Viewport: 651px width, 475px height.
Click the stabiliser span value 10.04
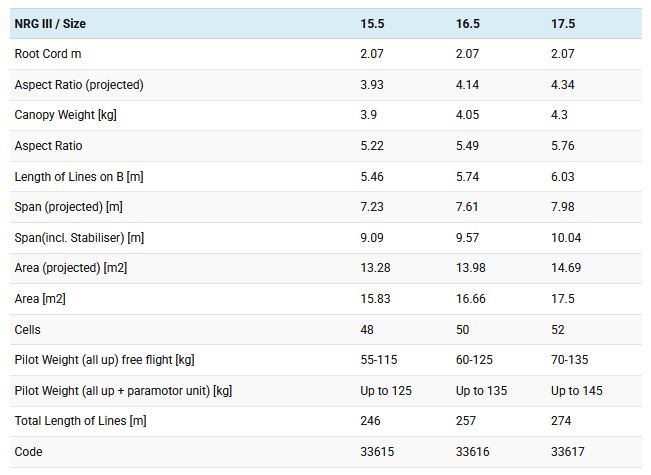(x=566, y=238)
